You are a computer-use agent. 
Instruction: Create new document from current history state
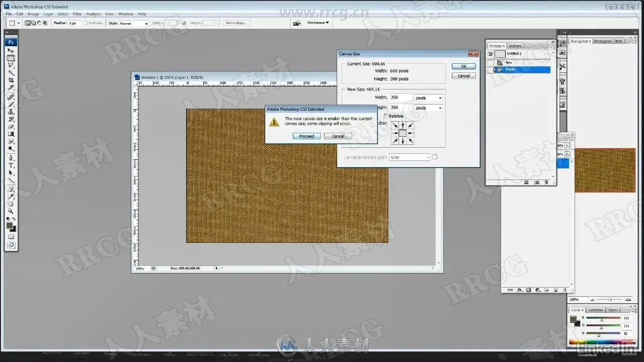tap(526, 182)
